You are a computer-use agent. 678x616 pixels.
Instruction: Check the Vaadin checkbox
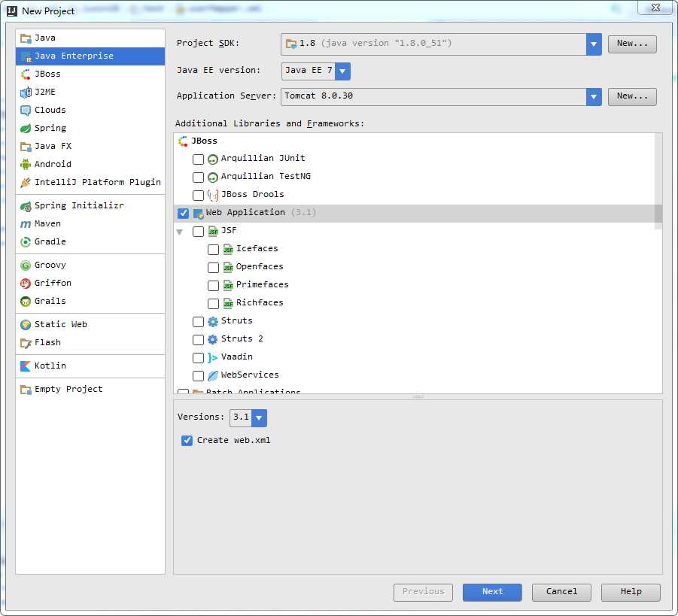pyautogui.click(x=198, y=357)
